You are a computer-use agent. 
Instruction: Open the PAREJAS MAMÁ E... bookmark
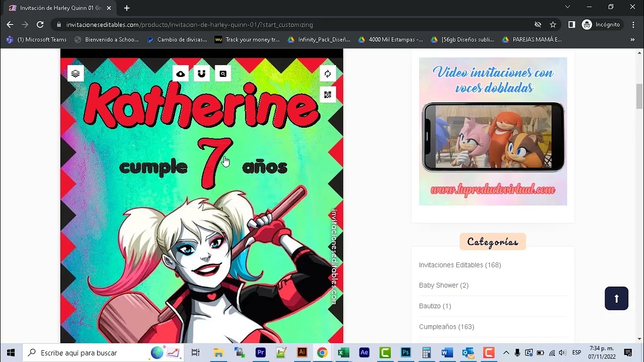click(x=532, y=40)
